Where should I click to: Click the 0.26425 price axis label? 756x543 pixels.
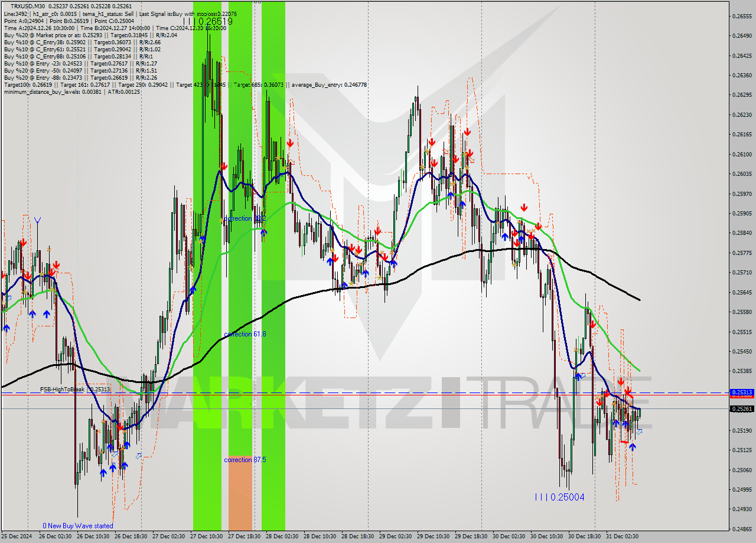742,56
